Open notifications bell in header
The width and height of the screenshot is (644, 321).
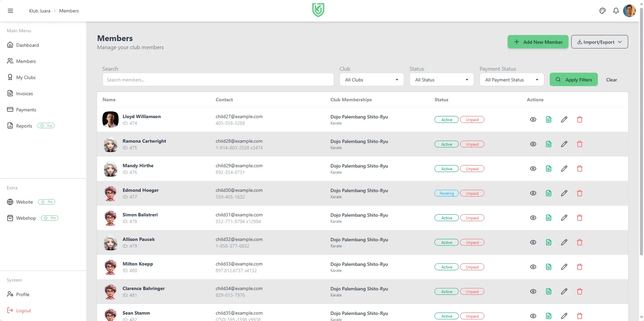click(616, 11)
